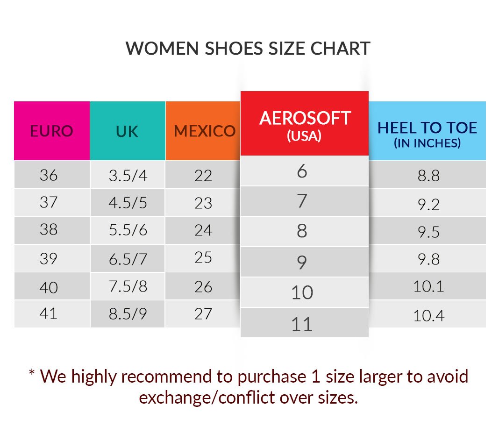Click the pink EURO column header
The height and width of the screenshot is (448, 499).
[51, 131]
